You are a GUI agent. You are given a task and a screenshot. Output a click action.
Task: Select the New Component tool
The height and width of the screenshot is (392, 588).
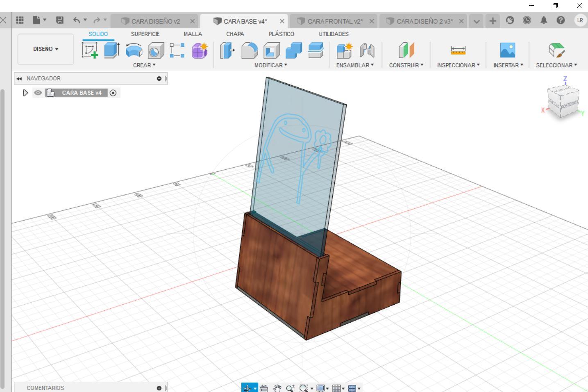point(345,50)
